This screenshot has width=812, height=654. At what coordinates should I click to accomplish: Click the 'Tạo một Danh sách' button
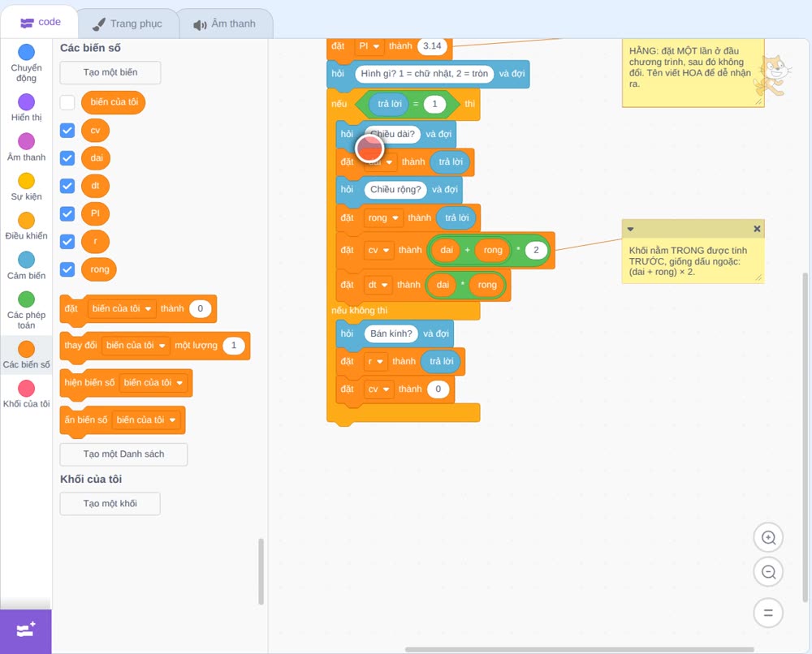click(123, 454)
